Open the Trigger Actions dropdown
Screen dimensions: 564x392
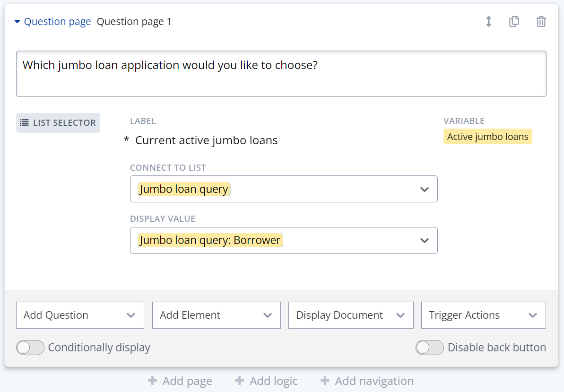point(483,315)
